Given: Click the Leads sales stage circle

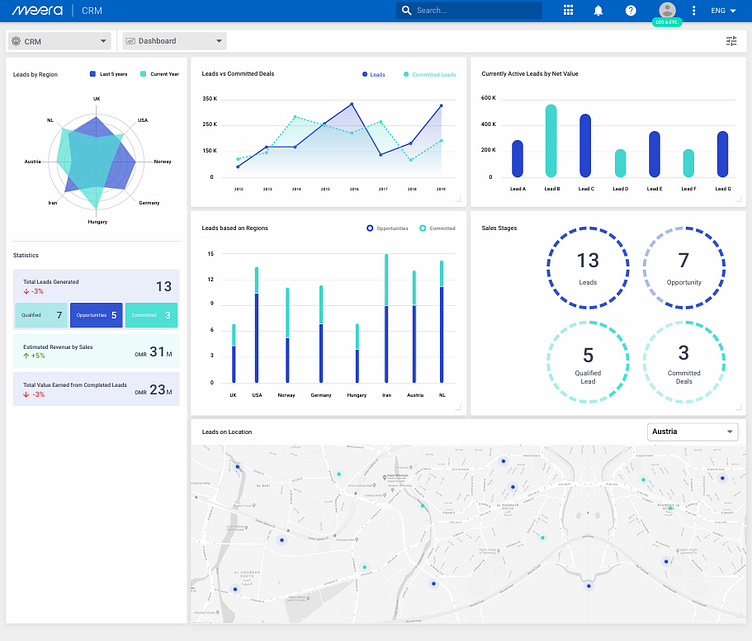Looking at the screenshot, I should coord(588,267).
